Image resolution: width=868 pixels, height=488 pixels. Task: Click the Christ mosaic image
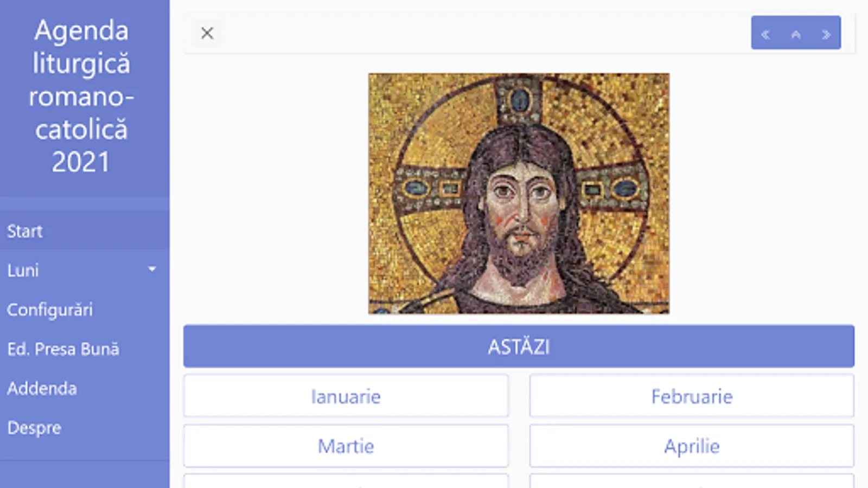tap(519, 194)
